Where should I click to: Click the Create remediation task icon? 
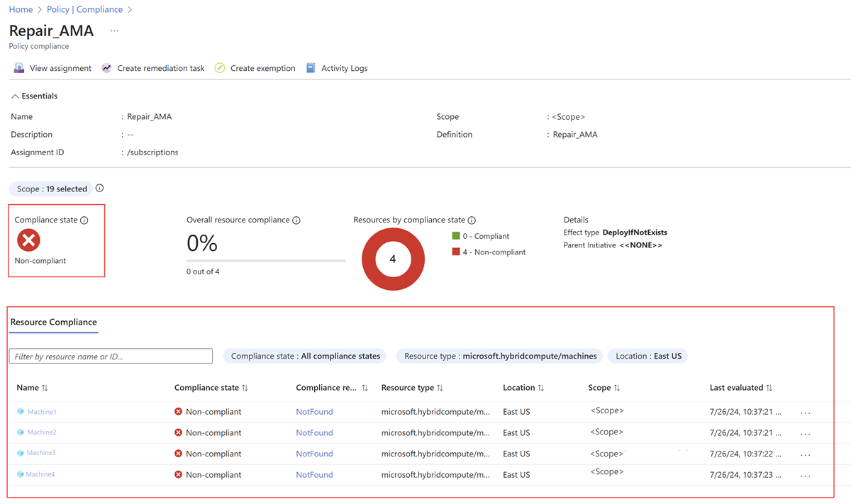pyautogui.click(x=106, y=68)
